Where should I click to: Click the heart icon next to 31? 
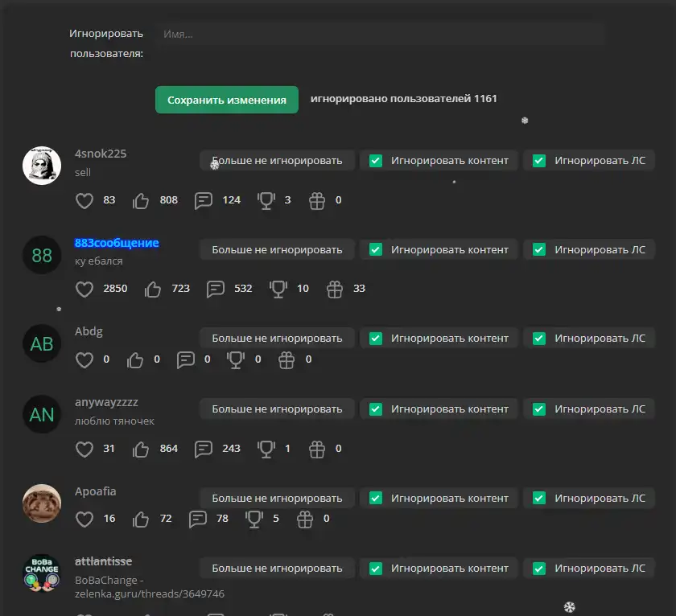coord(84,450)
